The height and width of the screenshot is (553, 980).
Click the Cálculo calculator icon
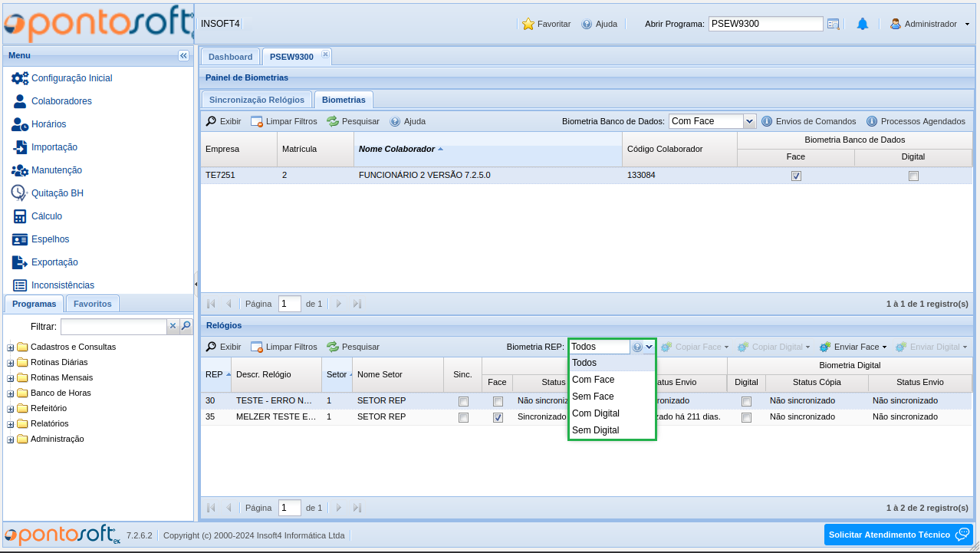[20, 216]
